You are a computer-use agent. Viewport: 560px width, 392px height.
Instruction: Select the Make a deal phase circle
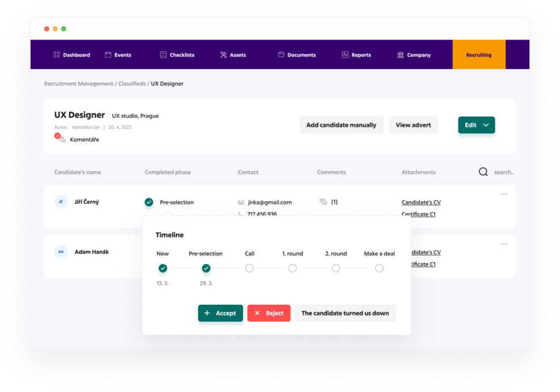coord(379,268)
